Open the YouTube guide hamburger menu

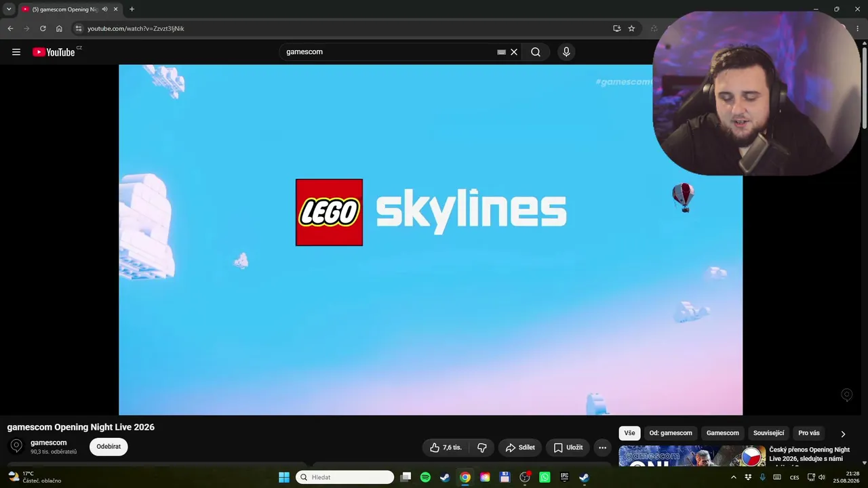click(x=16, y=52)
